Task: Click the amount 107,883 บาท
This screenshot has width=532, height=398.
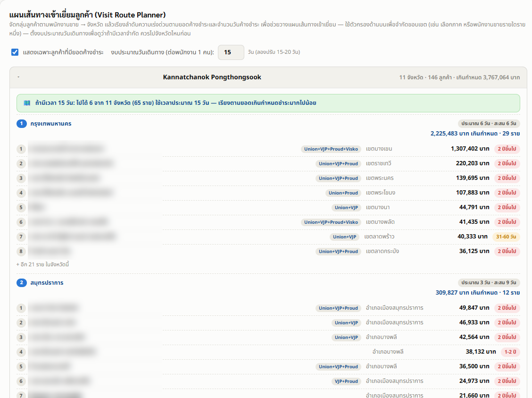Action: (473, 193)
